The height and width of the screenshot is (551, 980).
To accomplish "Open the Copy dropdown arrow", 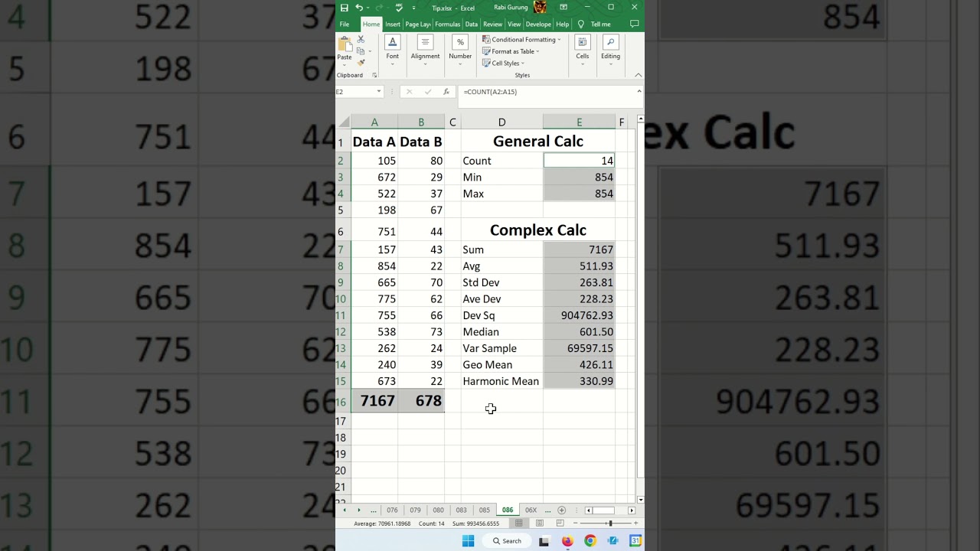I will (370, 52).
